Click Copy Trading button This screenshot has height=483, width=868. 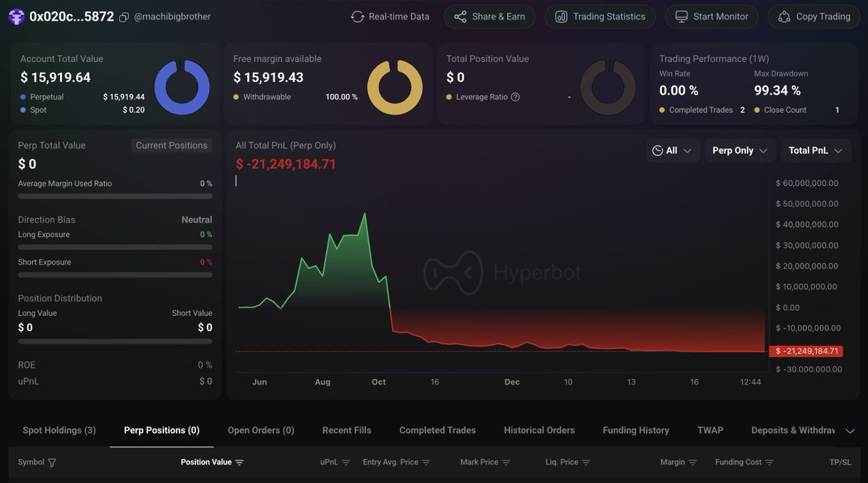point(814,17)
